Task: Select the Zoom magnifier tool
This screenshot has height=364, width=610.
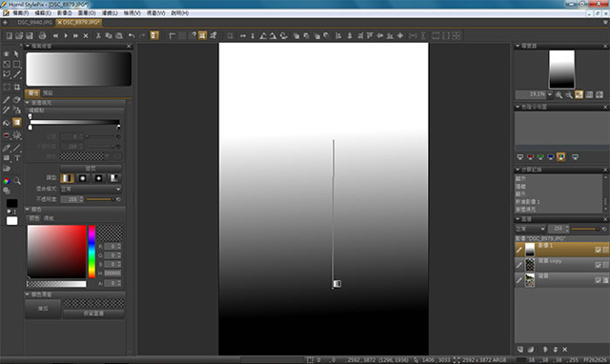Action: tap(17, 181)
